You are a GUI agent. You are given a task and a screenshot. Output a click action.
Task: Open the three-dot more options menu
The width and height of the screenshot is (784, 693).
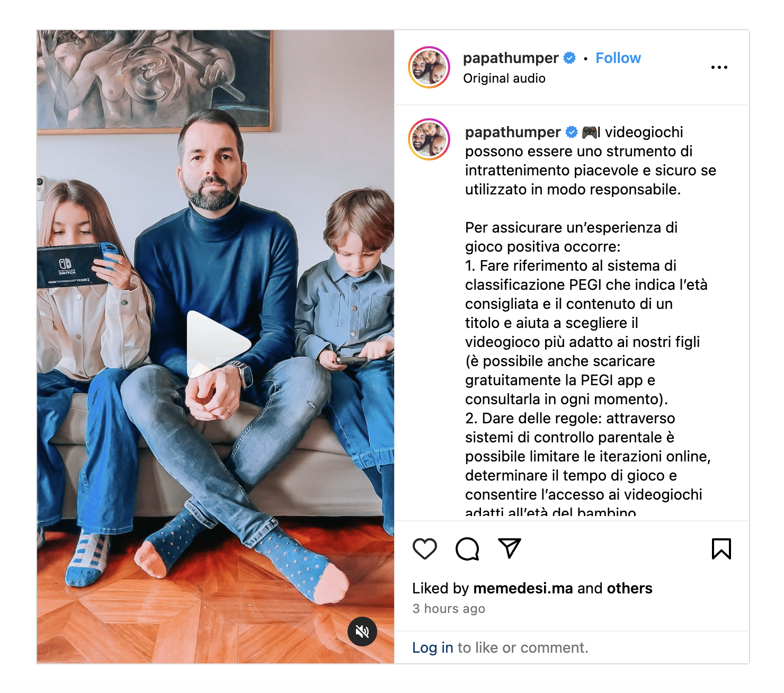tap(719, 67)
